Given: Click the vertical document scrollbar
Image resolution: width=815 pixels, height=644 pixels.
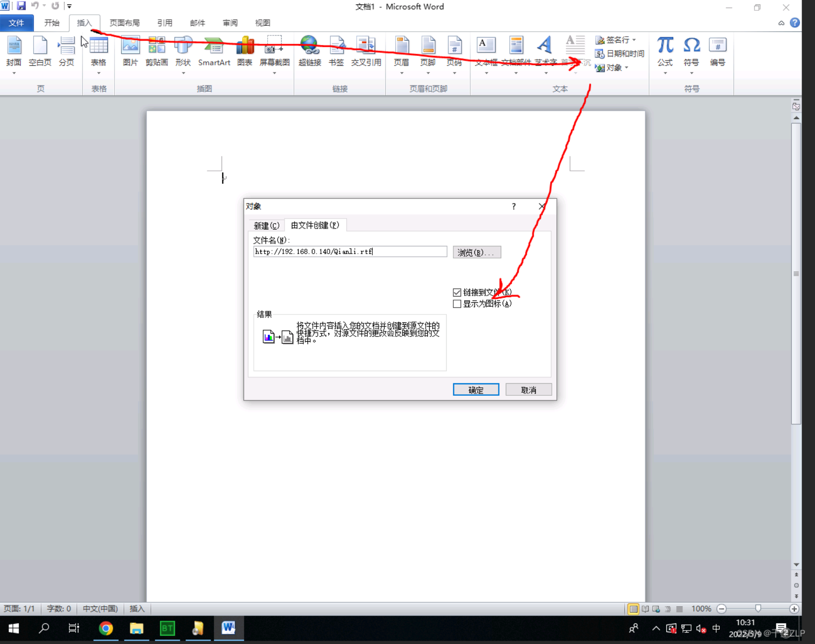Looking at the screenshot, I should 796,274.
